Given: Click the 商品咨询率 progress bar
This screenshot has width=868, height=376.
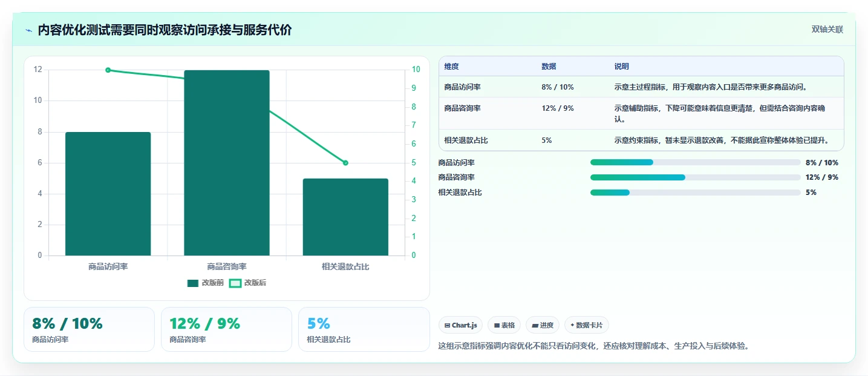Looking at the screenshot, I should pyautogui.click(x=696, y=177).
